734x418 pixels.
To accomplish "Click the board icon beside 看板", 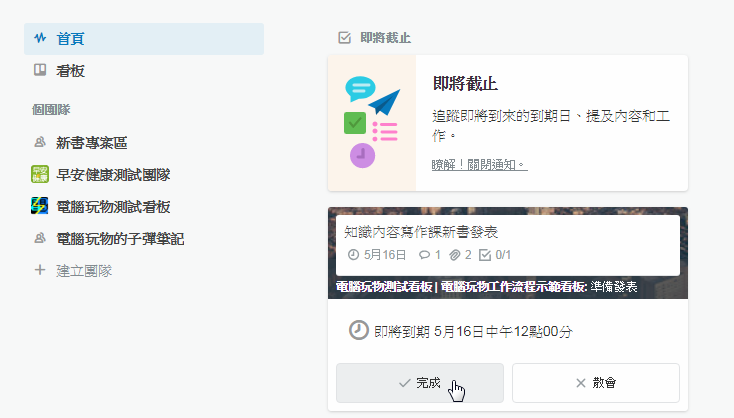I will [x=40, y=70].
